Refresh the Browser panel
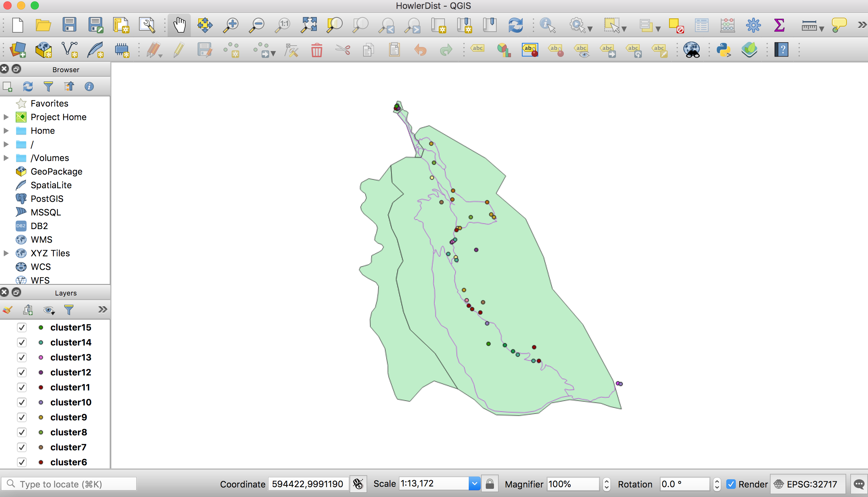The width and height of the screenshot is (868, 497). pyautogui.click(x=28, y=86)
